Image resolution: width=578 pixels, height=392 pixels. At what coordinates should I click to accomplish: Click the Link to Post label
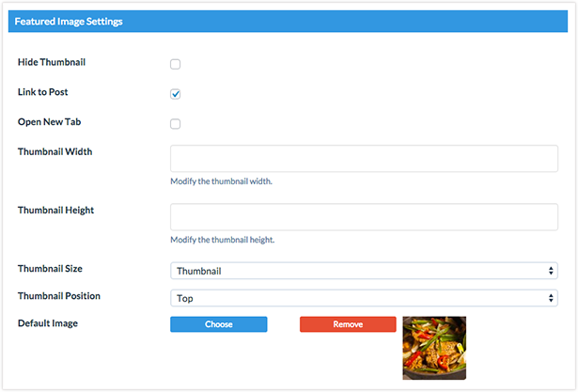pyautogui.click(x=42, y=92)
